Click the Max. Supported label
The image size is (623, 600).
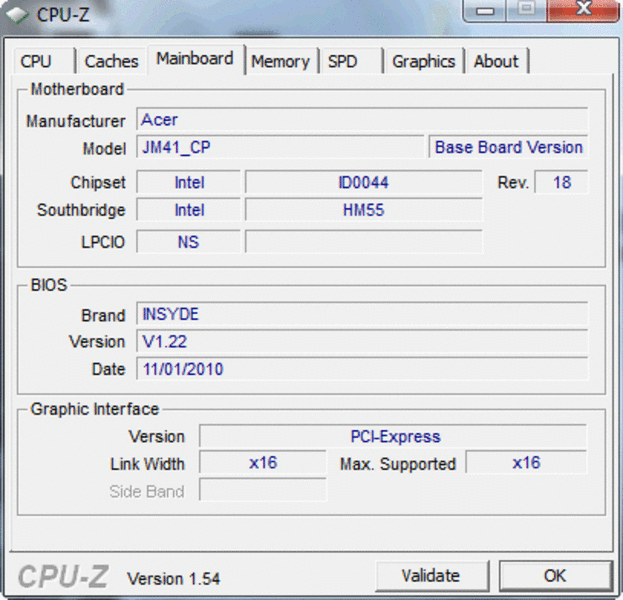coord(398,464)
